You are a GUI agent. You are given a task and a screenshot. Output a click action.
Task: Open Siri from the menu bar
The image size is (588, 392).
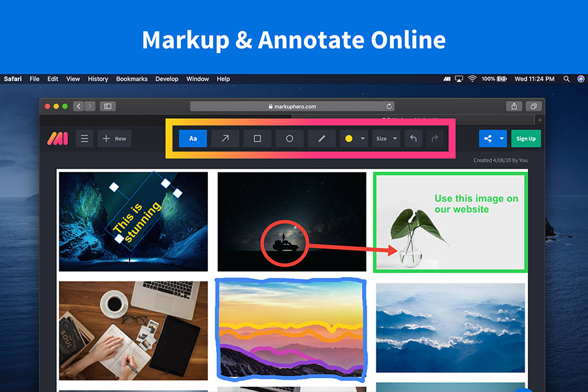[x=581, y=79]
